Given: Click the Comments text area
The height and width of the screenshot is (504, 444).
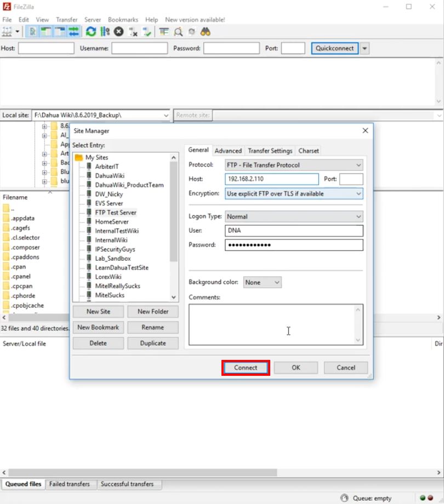Looking at the screenshot, I should (276, 325).
